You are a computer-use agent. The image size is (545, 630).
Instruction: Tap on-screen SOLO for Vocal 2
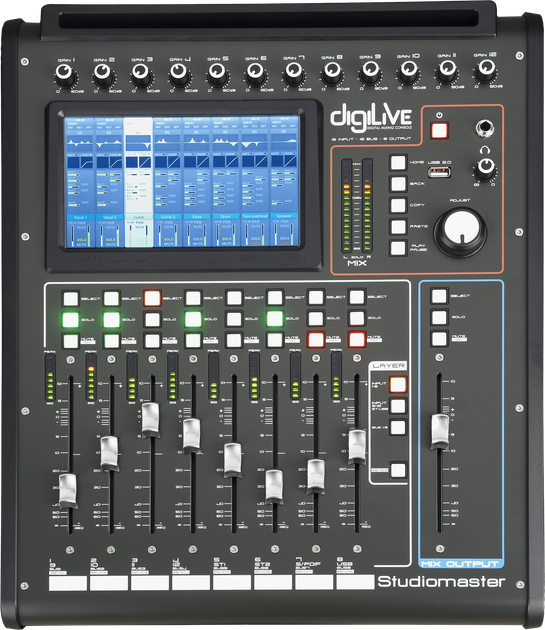coord(110,239)
